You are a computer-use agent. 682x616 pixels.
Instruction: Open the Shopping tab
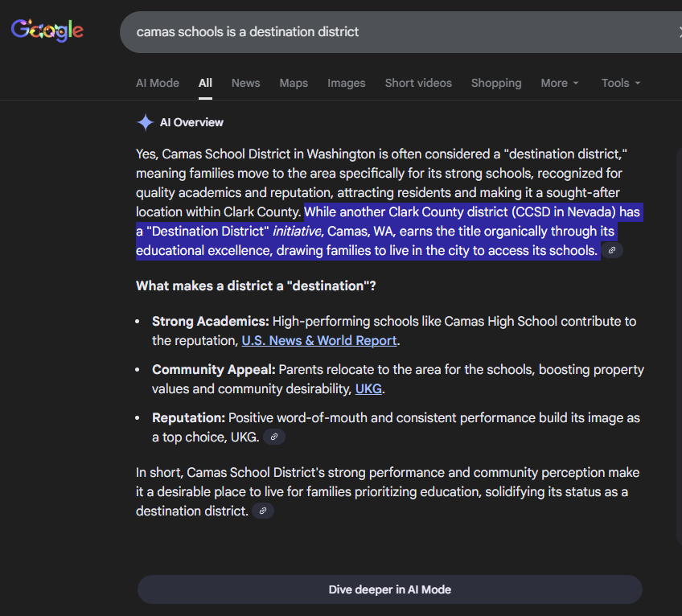[496, 83]
